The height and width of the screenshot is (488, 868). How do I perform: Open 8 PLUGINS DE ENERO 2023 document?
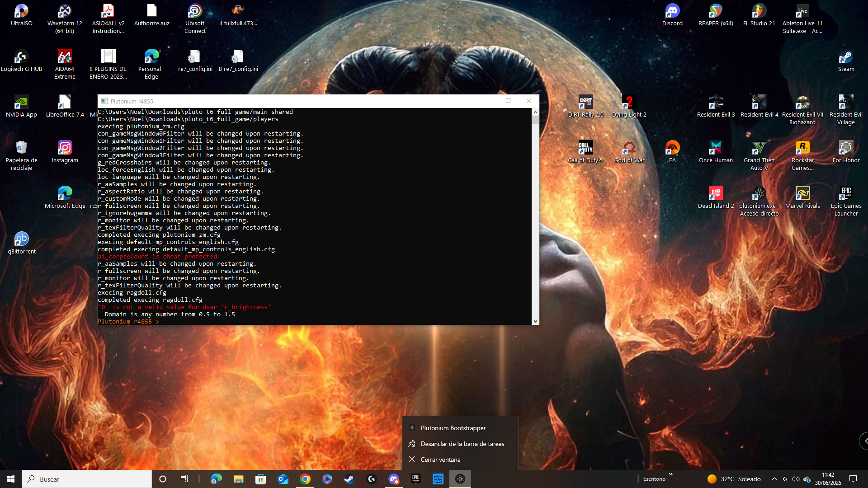pos(108,65)
